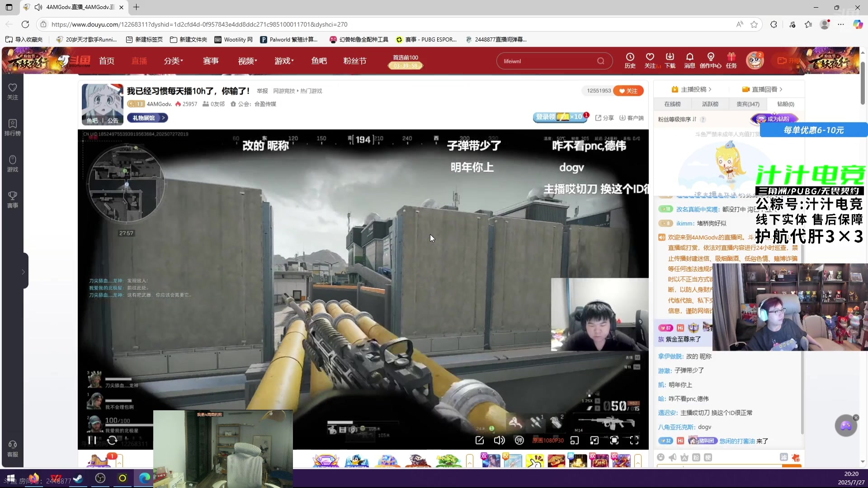Expand the 视频 nav dropdown
Viewport: 868px width, 488px height.
point(247,61)
